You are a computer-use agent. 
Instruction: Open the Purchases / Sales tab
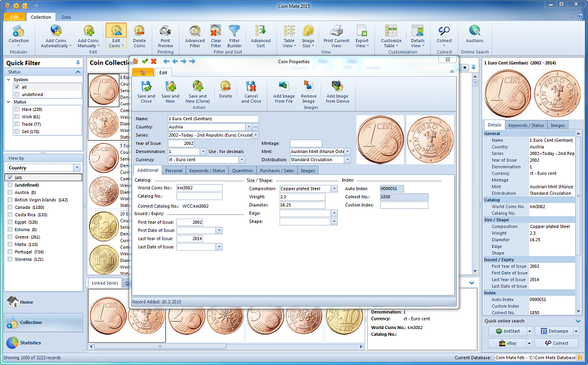[277, 170]
